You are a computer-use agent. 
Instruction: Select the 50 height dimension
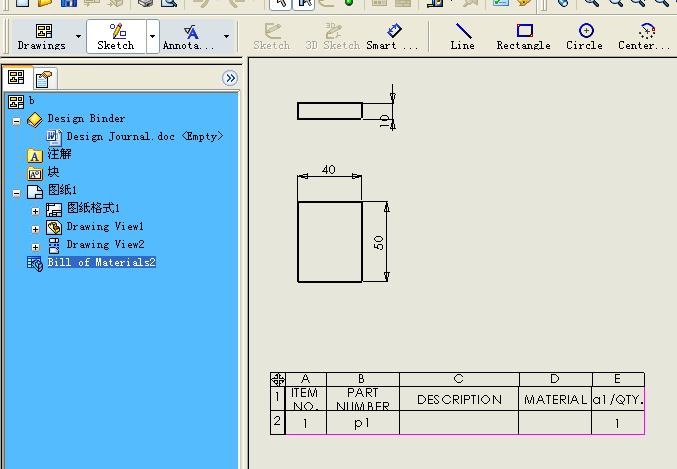[378, 242]
